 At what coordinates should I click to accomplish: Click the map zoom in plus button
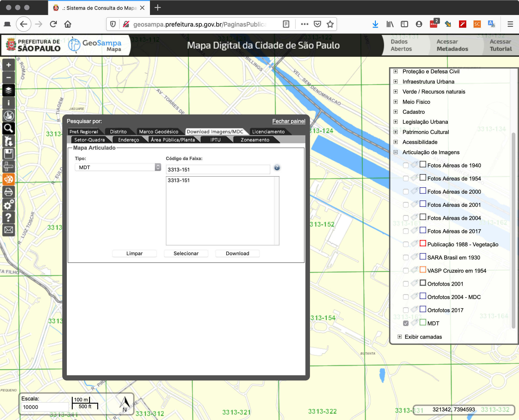click(x=8, y=65)
